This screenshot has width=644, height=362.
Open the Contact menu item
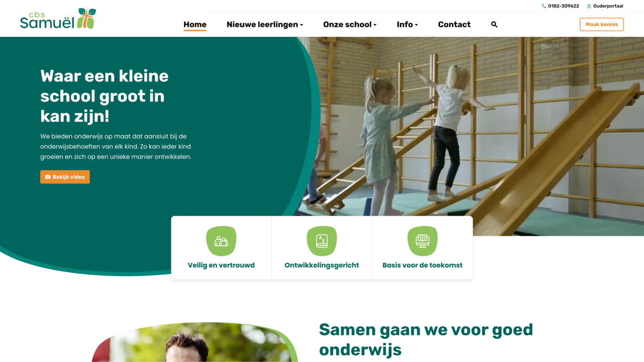454,25
